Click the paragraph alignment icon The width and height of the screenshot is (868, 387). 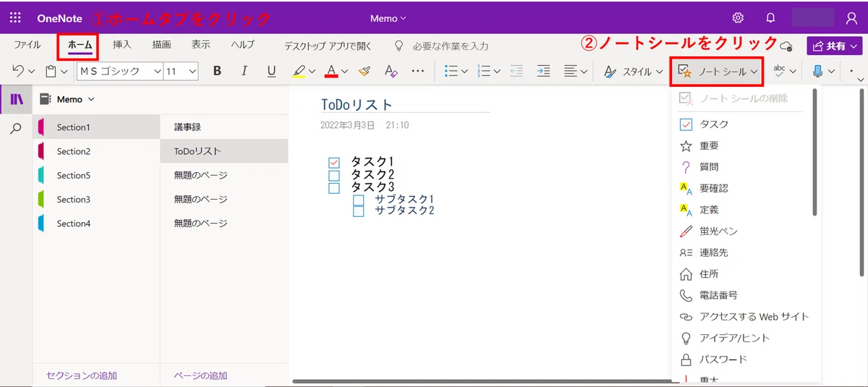pos(571,71)
